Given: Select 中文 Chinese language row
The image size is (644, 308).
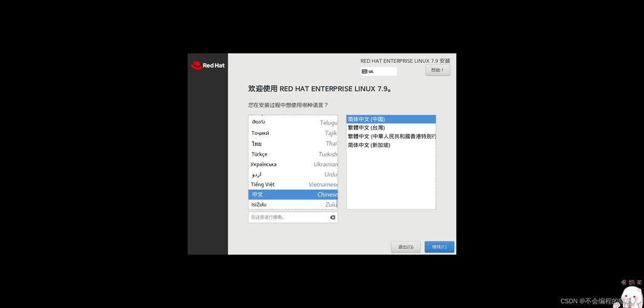Looking at the screenshot, I should pyautogui.click(x=293, y=195).
